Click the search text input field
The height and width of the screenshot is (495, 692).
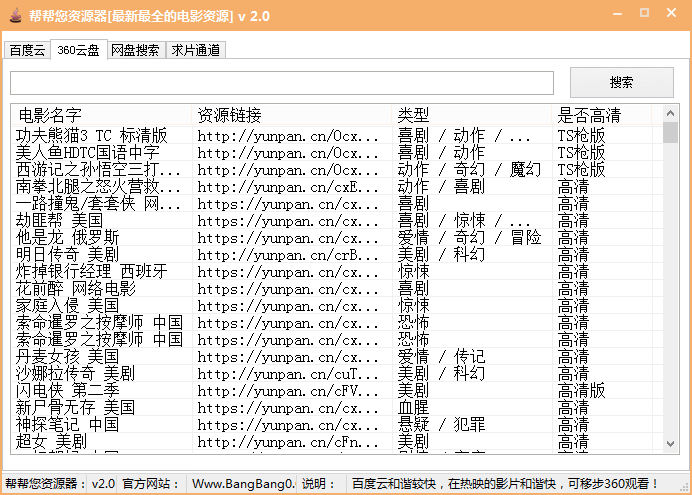pyautogui.click(x=282, y=83)
